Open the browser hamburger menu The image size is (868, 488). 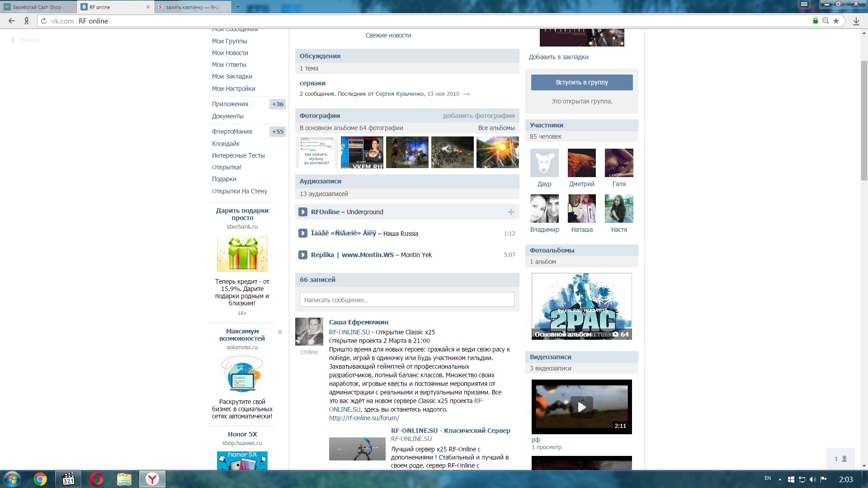(x=804, y=4)
